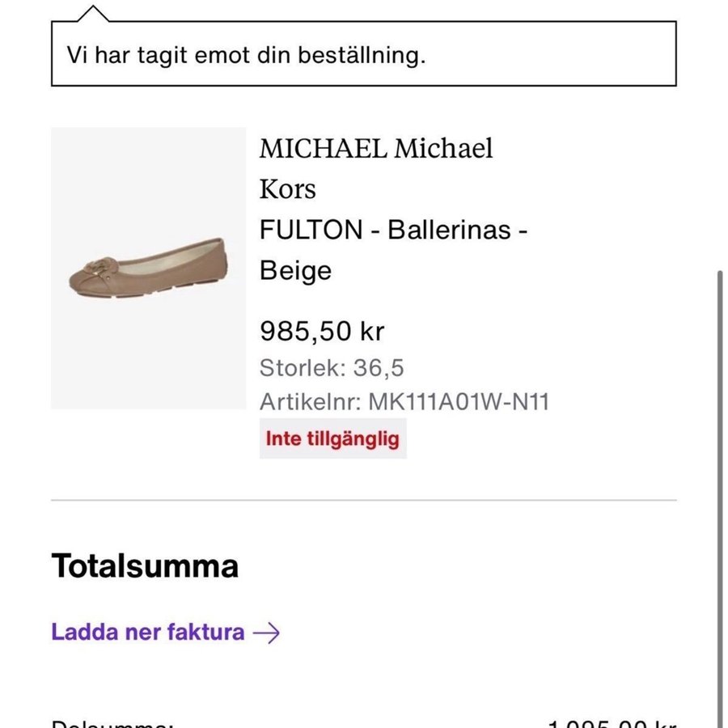
Task: Click the MICHAEL Michael brand name
Action: click(375, 149)
